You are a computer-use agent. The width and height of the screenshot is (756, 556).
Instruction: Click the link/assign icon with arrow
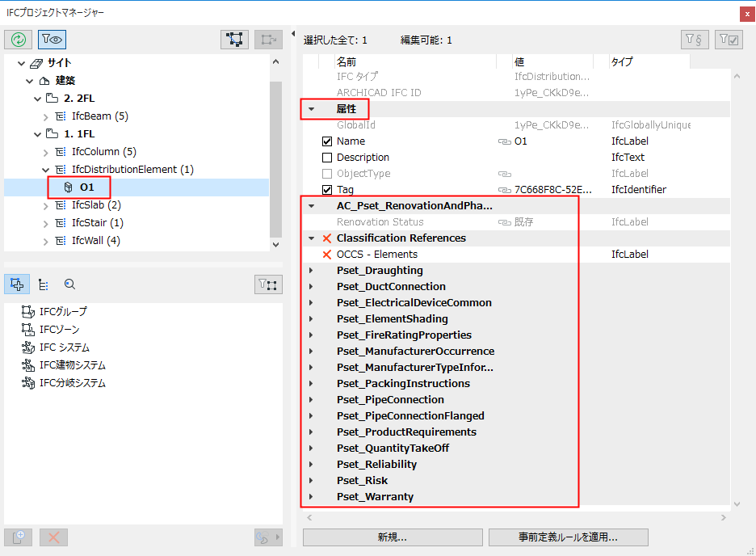click(x=268, y=537)
